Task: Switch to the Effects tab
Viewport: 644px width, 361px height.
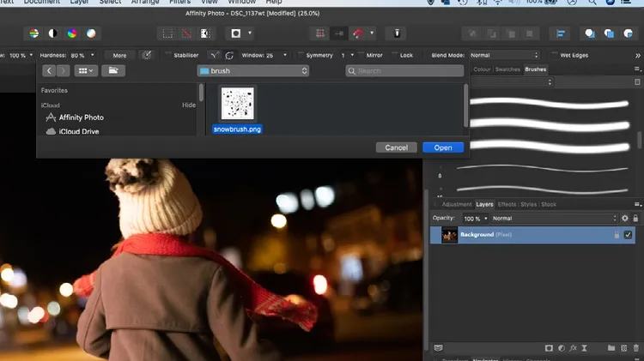Action: pos(507,204)
